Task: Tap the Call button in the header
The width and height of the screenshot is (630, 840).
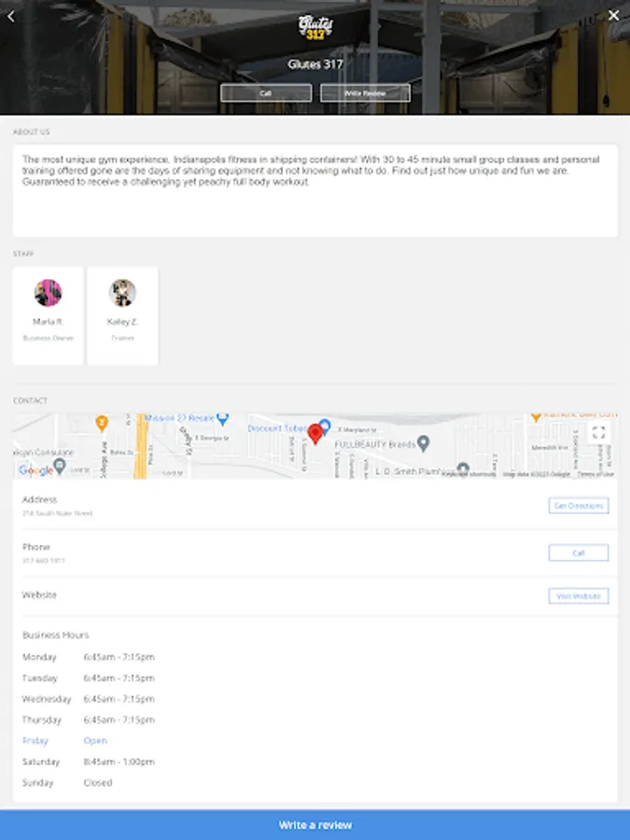Action: (x=266, y=92)
